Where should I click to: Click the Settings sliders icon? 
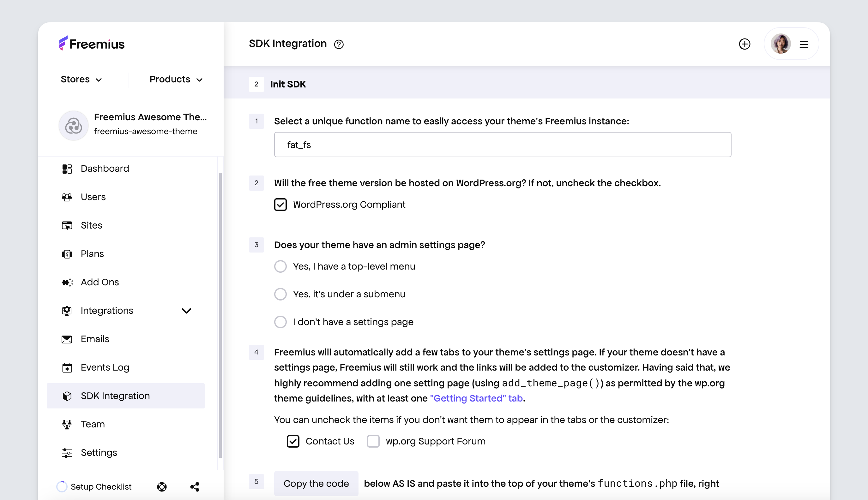pyautogui.click(x=67, y=453)
